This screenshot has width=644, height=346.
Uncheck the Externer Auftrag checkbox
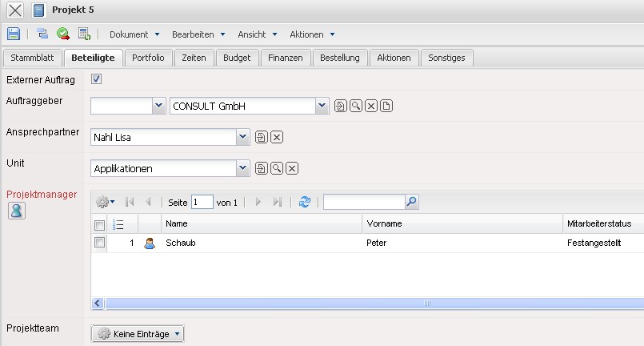coord(96,79)
